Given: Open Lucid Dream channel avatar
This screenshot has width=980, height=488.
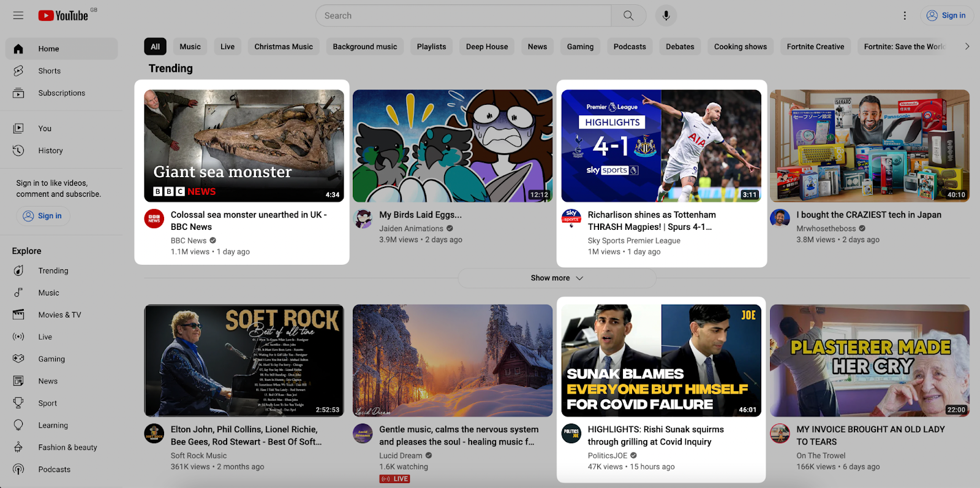Looking at the screenshot, I should (363, 433).
